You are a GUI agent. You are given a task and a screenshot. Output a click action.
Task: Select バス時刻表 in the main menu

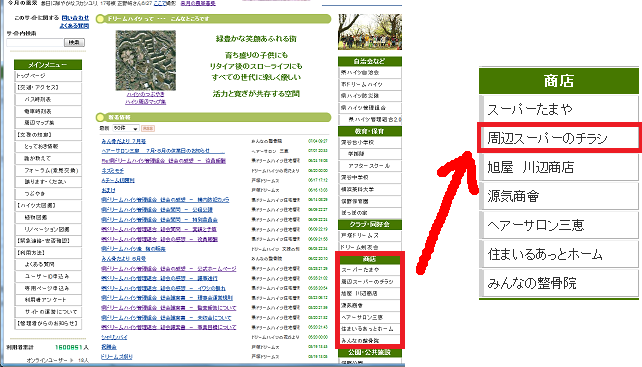[x=48, y=100]
